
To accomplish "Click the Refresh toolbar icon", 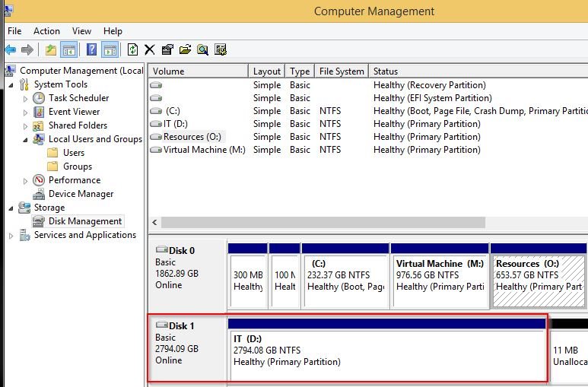I will [x=132, y=49].
